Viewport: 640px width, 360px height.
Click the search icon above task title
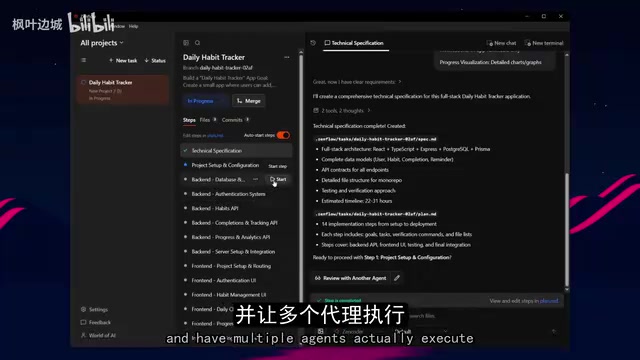(198, 43)
